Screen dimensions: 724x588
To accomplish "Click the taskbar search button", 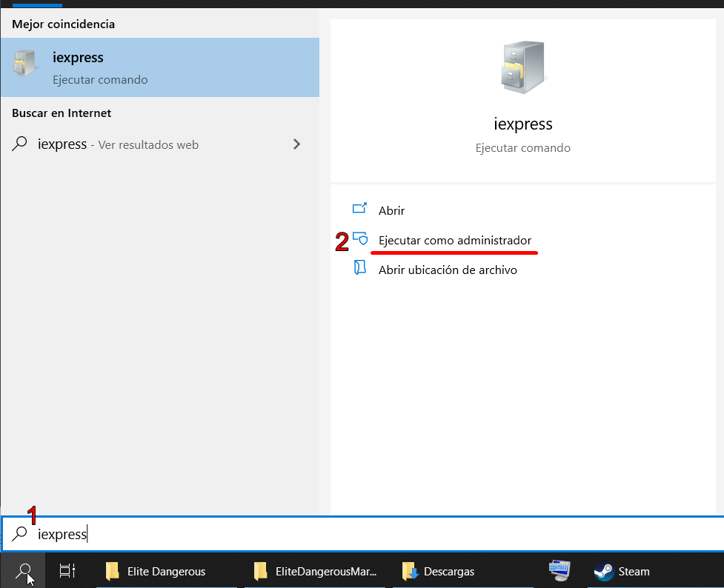I will tap(23, 571).
